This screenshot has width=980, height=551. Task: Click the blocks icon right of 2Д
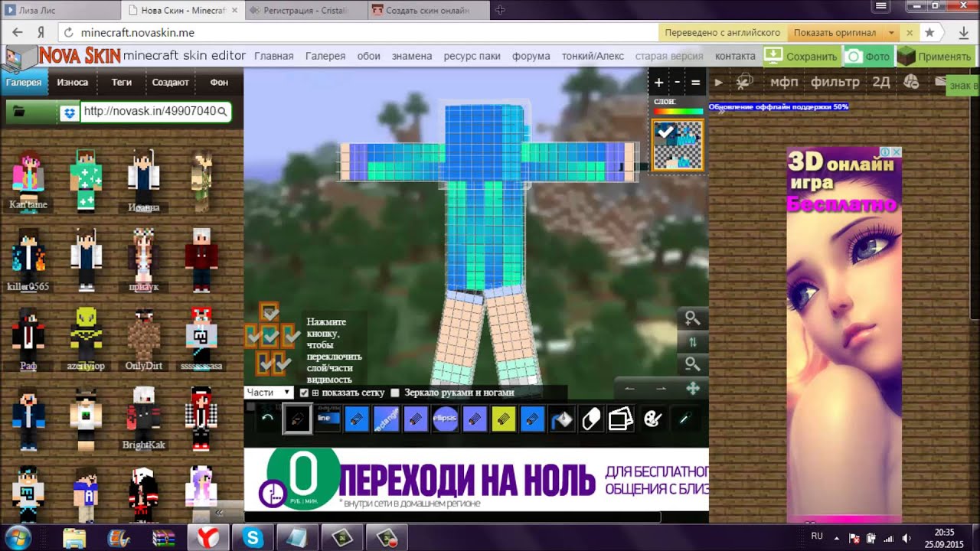pos(910,82)
